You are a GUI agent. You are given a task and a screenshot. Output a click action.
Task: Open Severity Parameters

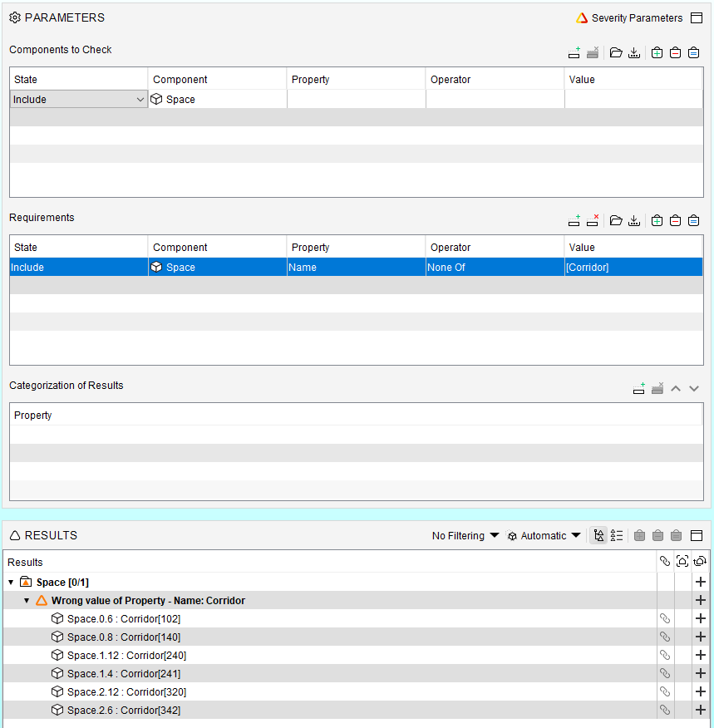pos(629,17)
